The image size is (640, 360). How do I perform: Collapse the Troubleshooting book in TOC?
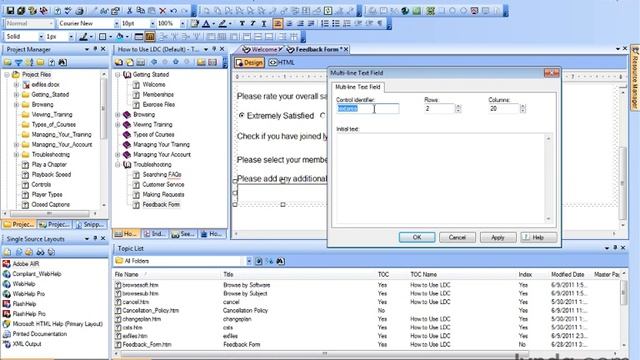click(118, 165)
